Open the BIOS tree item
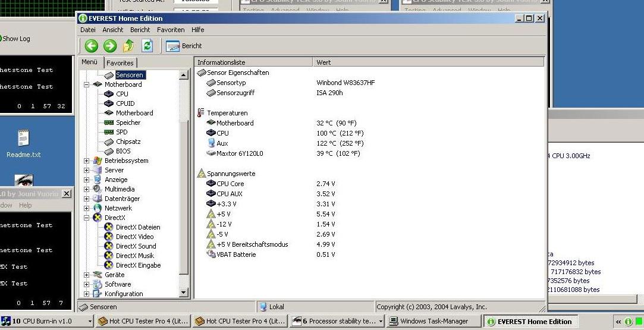 [123, 151]
